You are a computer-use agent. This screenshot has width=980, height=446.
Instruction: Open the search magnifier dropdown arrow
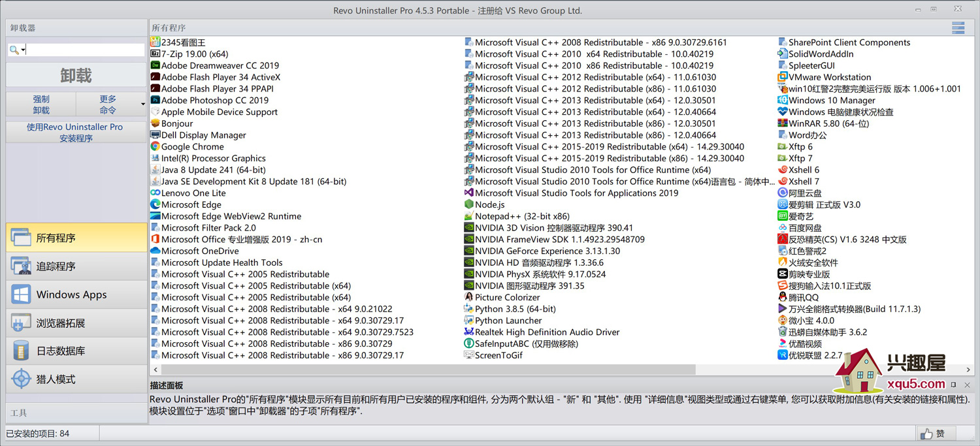point(24,50)
